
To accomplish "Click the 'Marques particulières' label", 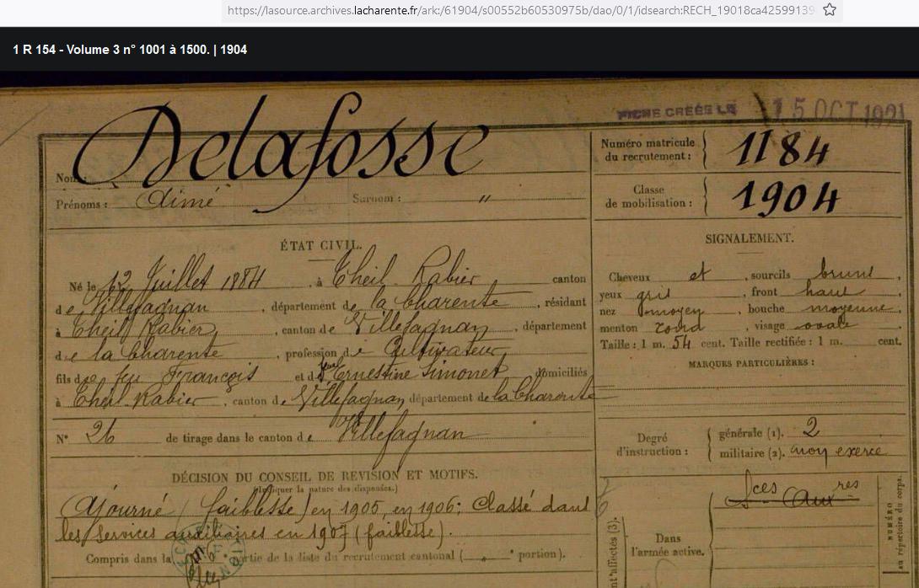I will [750, 364].
